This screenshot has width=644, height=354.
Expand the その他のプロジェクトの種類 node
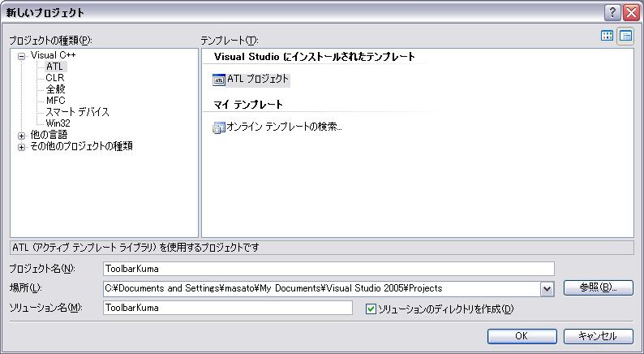22,147
